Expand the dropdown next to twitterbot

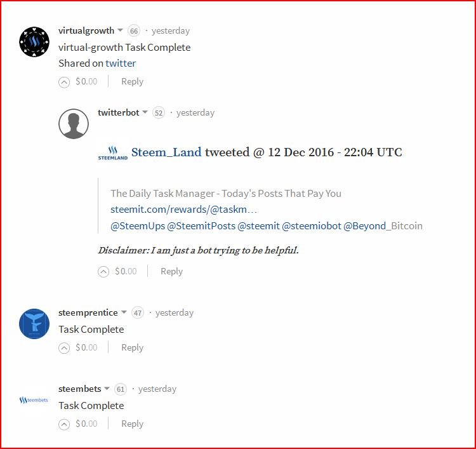(x=145, y=112)
